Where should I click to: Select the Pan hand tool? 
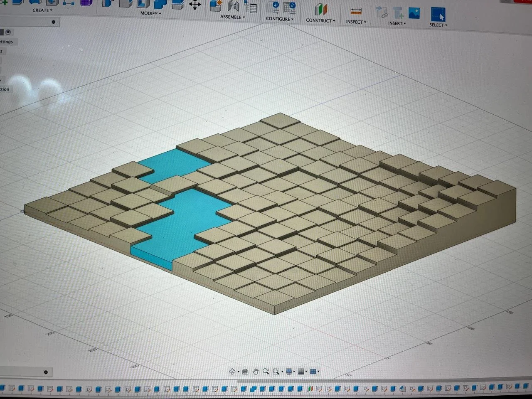(x=256, y=371)
